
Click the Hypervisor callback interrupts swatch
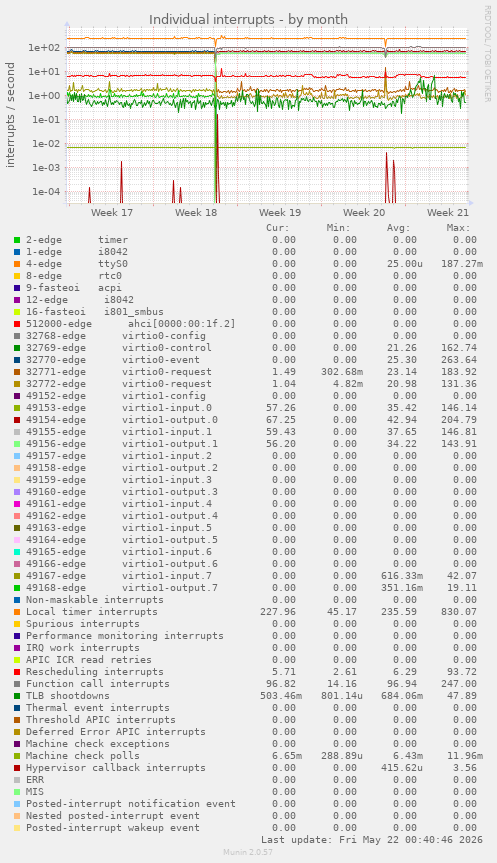tap(17, 768)
